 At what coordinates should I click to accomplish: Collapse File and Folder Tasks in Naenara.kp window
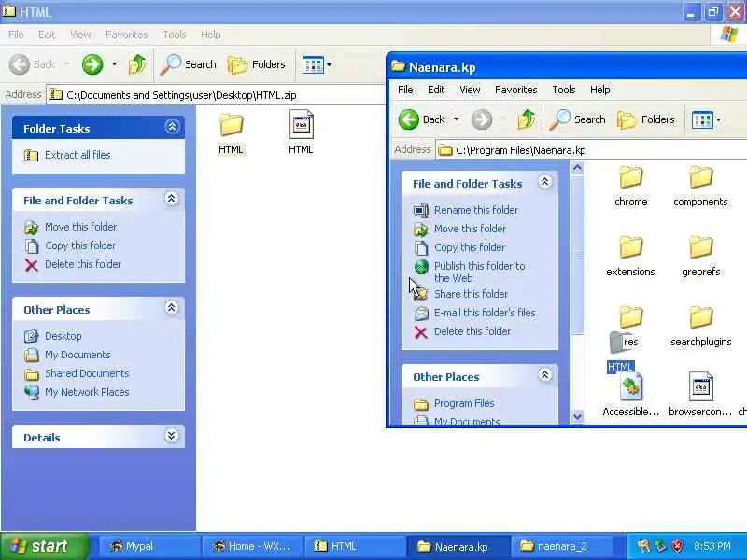point(545,182)
